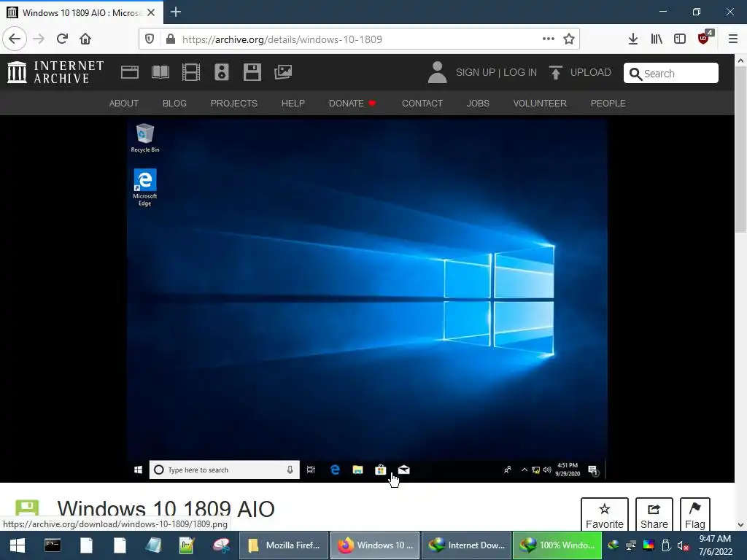
Task: Open the BLOG menu item
Action: click(x=174, y=104)
